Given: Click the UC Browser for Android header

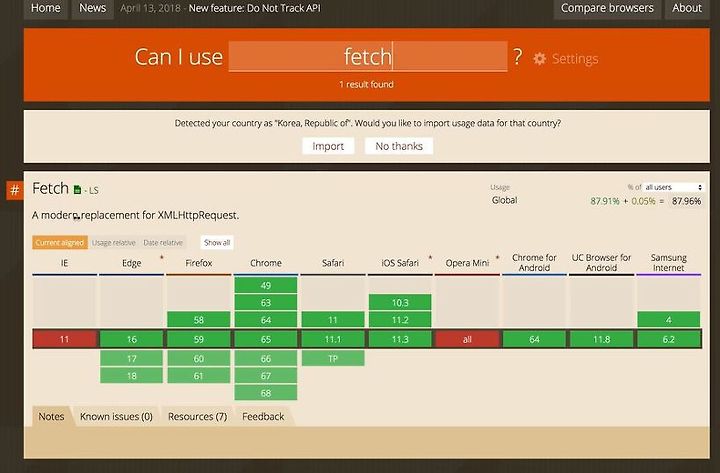Looking at the screenshot, I should (x=601, y=263).
